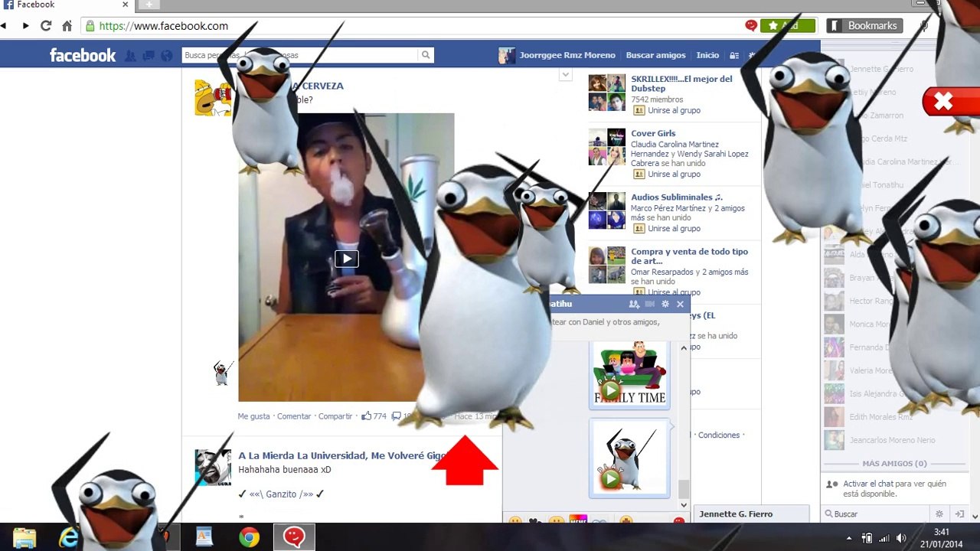980x551 pixels.
Task: Click Comentar under the video post
Action: click(294, 416)
